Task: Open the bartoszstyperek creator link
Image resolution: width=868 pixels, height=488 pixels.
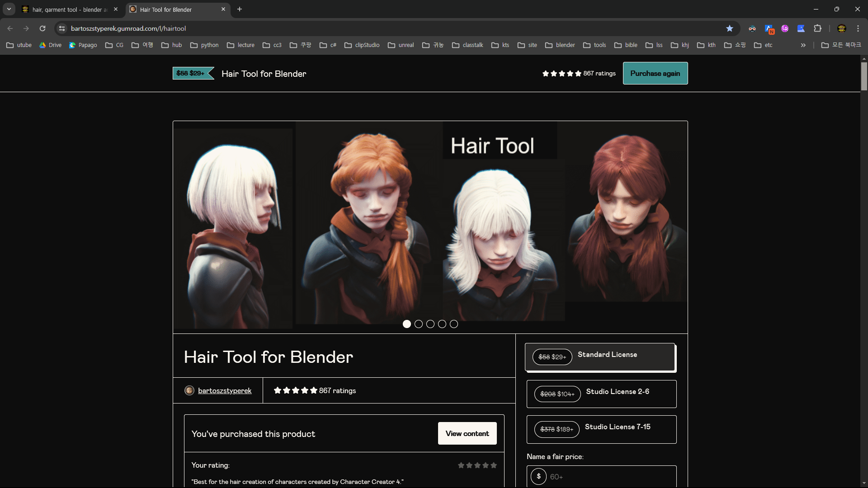Action: coord(224,391)
